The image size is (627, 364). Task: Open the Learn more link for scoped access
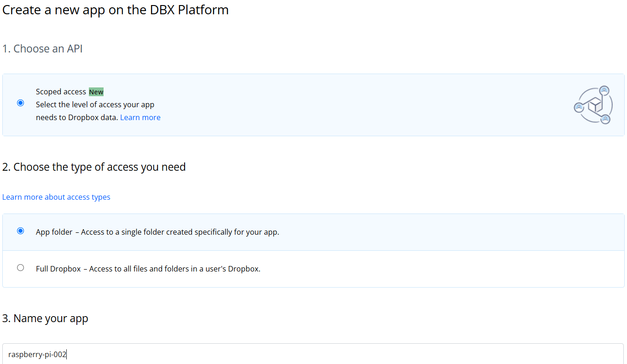(140, 117)
